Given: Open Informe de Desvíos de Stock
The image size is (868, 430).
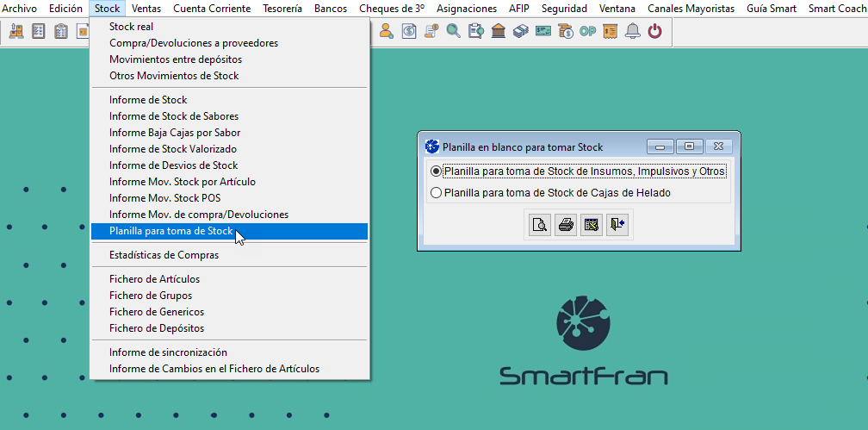Looking at the screenshot, I should tap(229, 165).
